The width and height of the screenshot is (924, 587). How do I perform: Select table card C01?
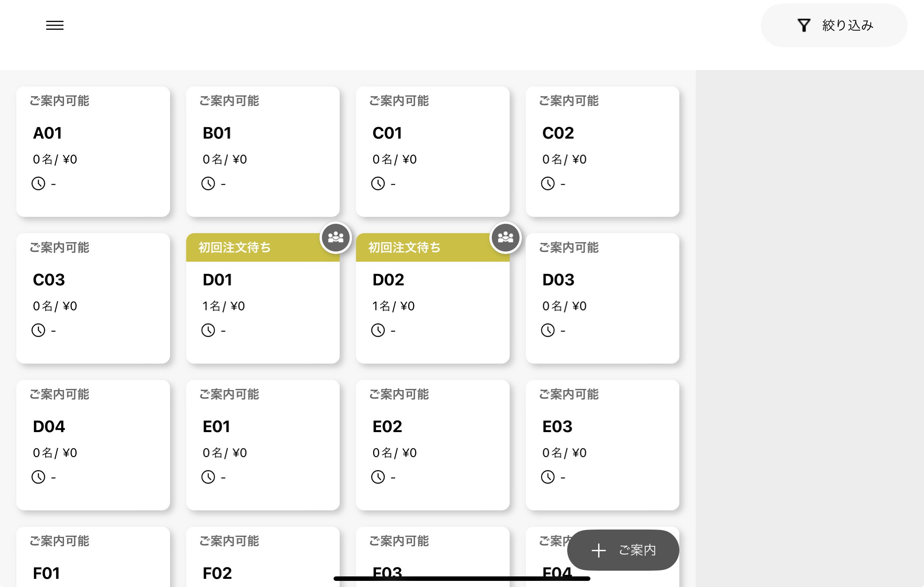[x=432, y=152]
